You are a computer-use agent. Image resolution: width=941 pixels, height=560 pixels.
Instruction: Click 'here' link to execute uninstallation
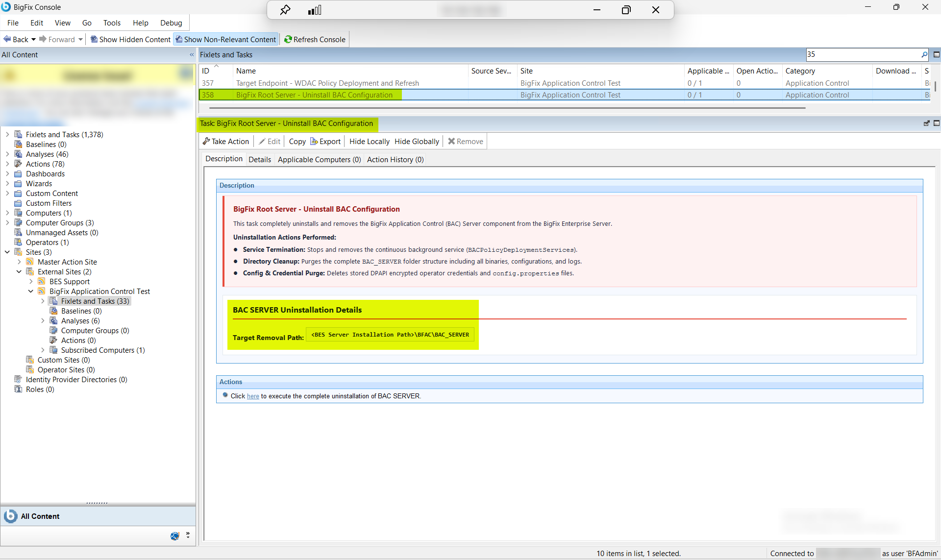tap(253, 396)
